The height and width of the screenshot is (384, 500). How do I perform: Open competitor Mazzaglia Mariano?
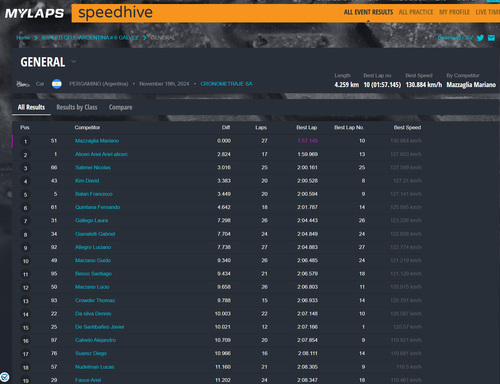97,141
